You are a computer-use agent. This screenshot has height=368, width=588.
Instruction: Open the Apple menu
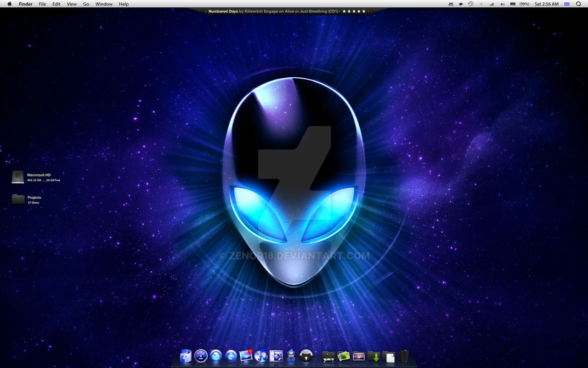pos(10,4)
